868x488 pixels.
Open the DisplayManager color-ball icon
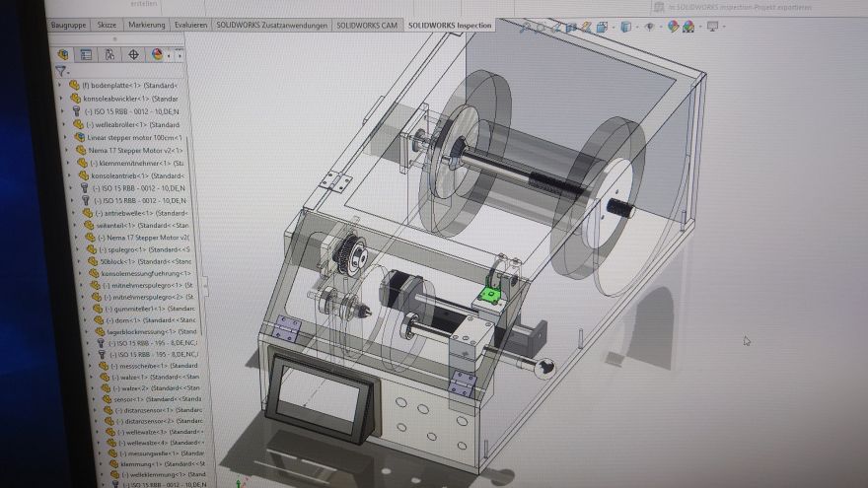click(x=157, y=55)
